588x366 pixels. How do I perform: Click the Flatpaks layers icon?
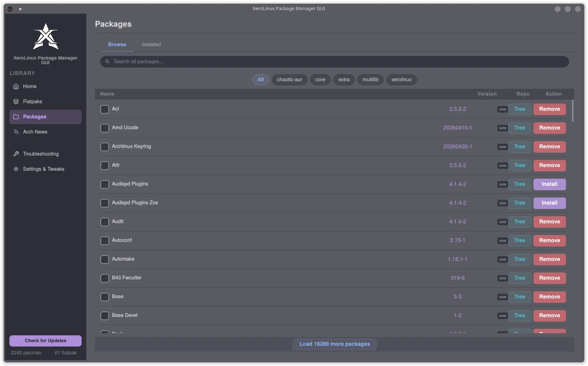[16, 101]
